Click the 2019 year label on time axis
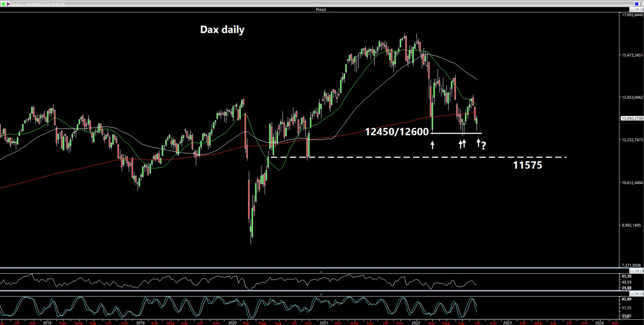This screenshot has height=325, width=644. point(140,323)
